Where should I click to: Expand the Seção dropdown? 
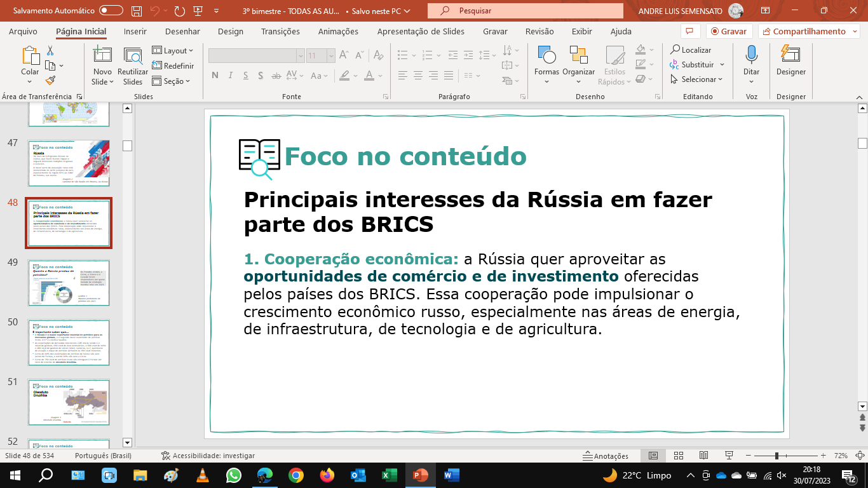188,81
